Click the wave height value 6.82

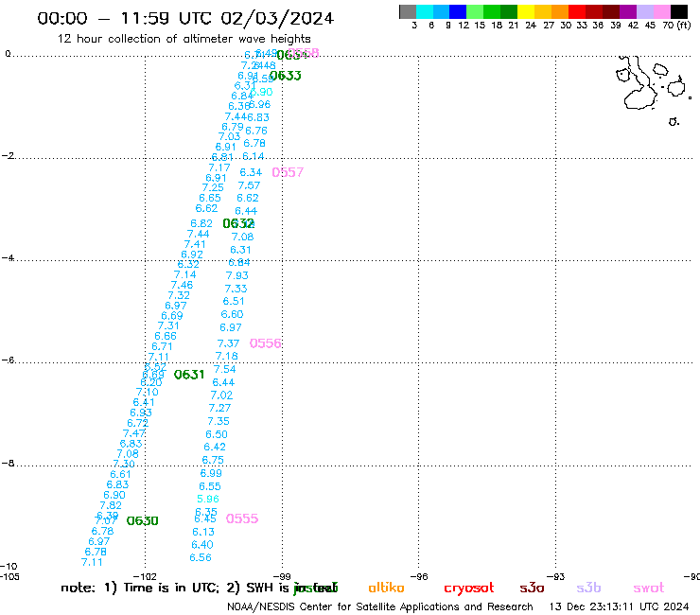[x=201, y=223]
